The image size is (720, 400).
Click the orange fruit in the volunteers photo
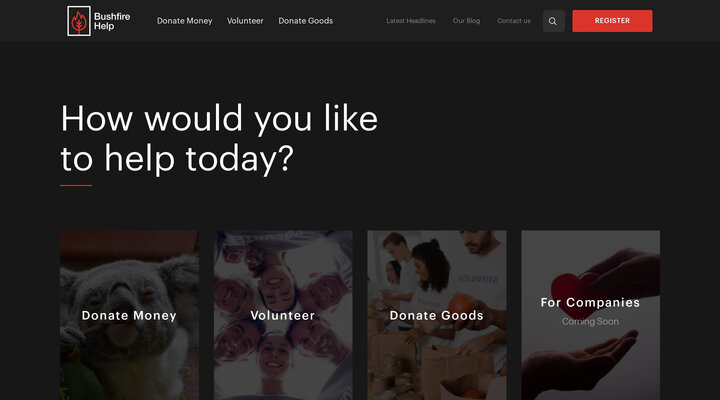click(462, 307)
